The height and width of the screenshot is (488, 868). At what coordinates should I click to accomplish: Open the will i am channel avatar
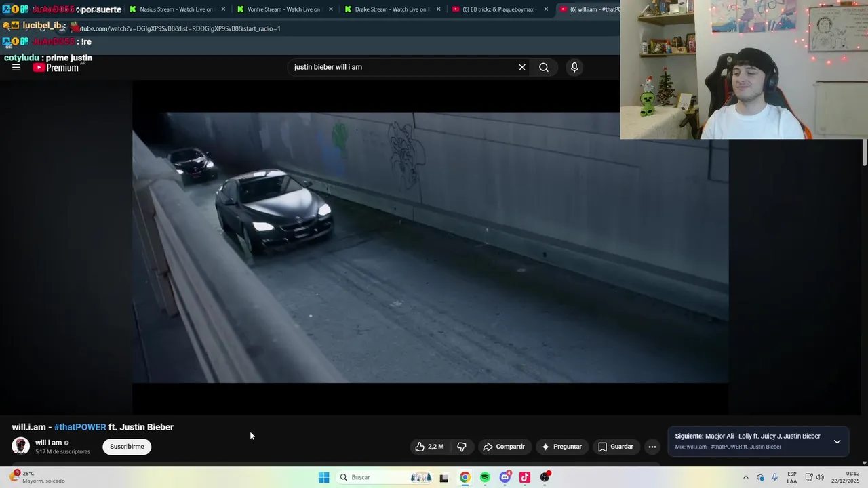[21, 446]
